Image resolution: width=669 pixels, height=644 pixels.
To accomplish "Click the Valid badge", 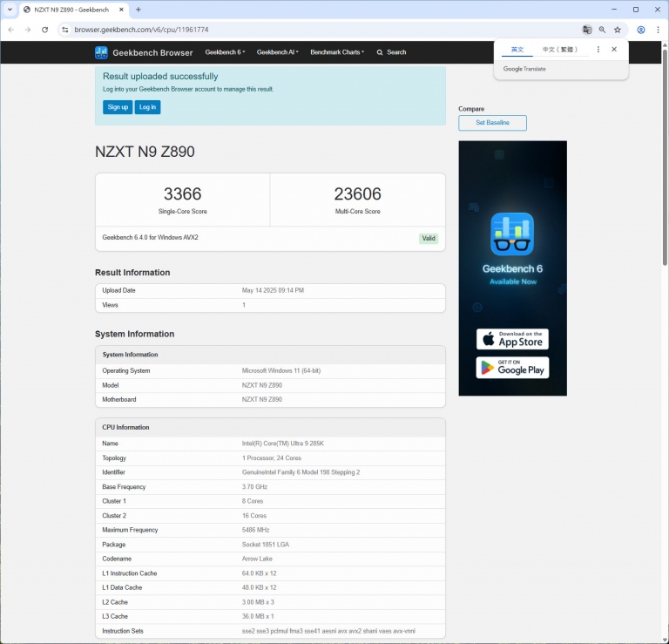I will click(x=429, y=239).
